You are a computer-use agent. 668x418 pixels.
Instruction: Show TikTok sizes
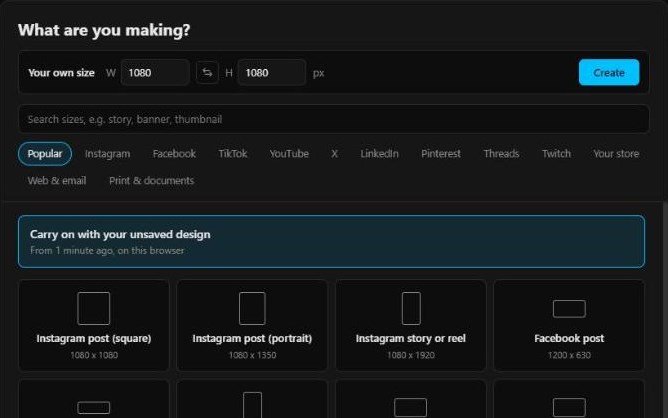tap(233, 153)
